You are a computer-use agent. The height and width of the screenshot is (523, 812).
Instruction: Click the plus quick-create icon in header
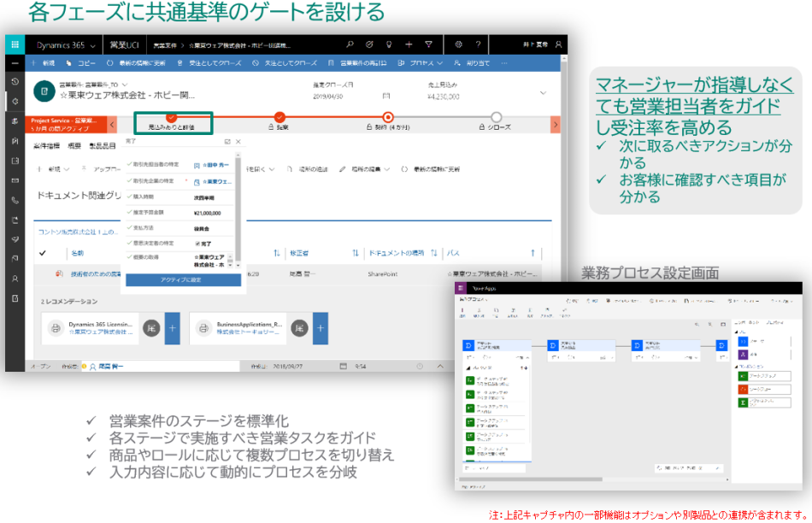pyautogui.click(x=409, y=44)
